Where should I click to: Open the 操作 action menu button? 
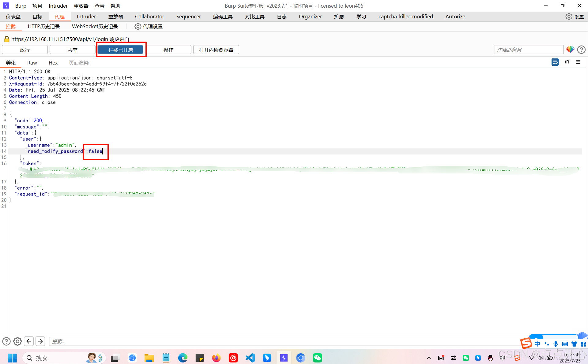coord(168,50)
